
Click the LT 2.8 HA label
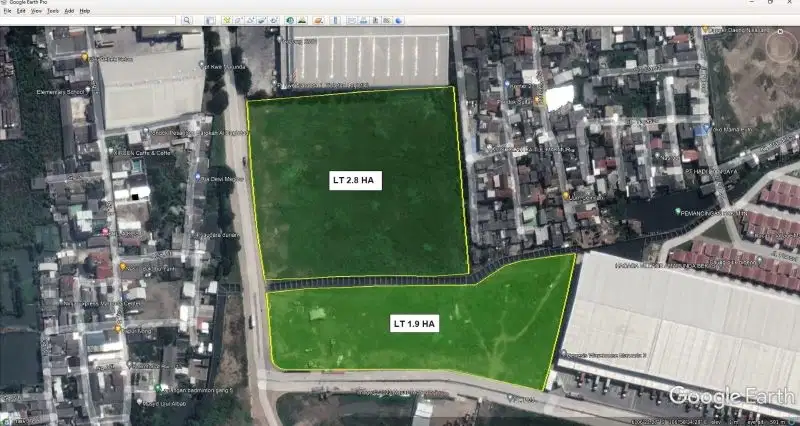354,181
